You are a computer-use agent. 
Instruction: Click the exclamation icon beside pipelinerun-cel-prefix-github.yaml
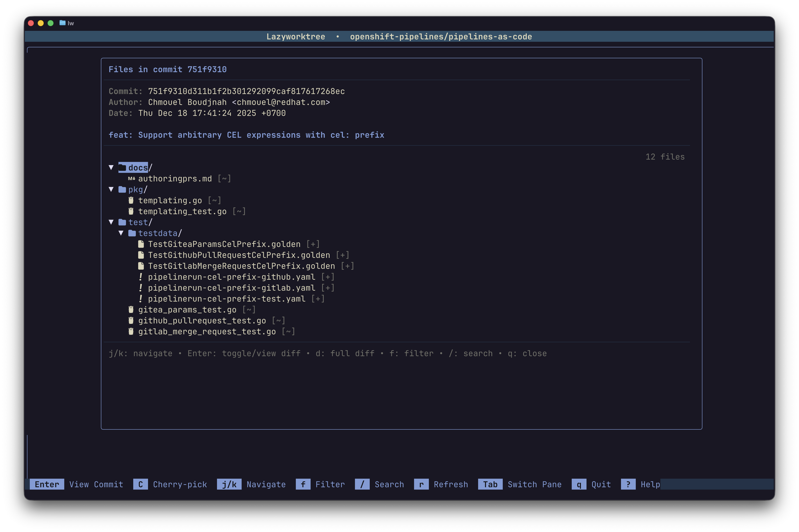click(141, 276)
